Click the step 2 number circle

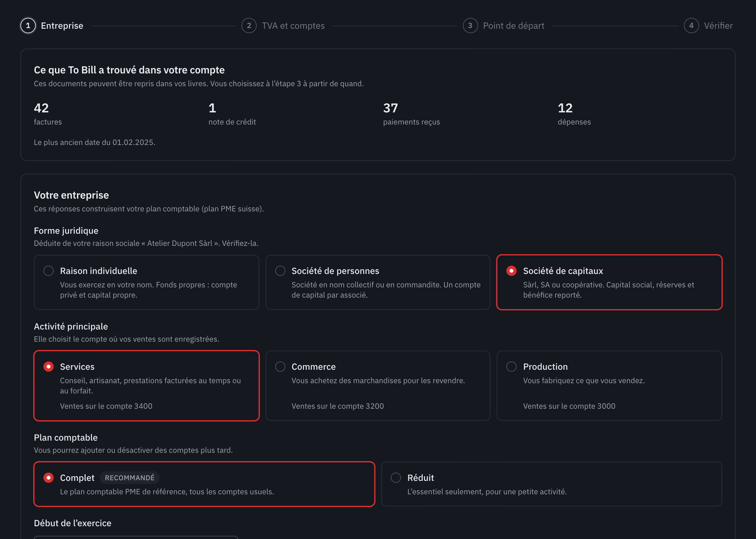click(x=249, y=26)
